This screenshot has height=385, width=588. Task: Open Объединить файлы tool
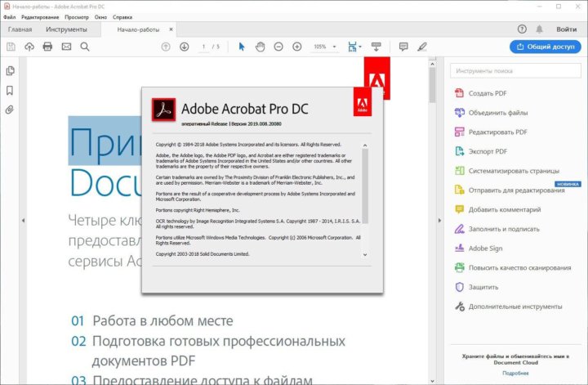(491, 113)
